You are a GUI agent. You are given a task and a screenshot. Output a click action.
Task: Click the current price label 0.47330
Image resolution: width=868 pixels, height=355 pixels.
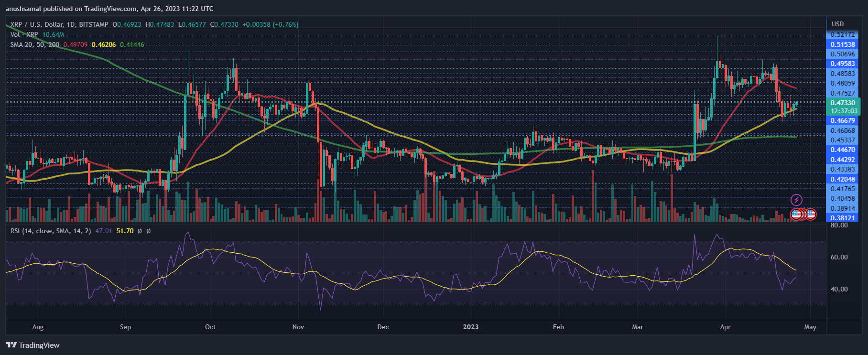842,103
